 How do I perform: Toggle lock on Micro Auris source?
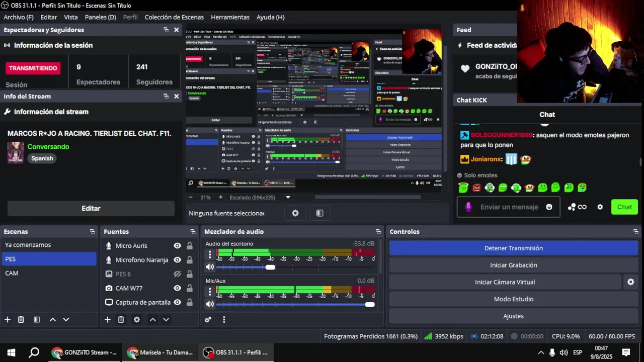coord(190,246)
